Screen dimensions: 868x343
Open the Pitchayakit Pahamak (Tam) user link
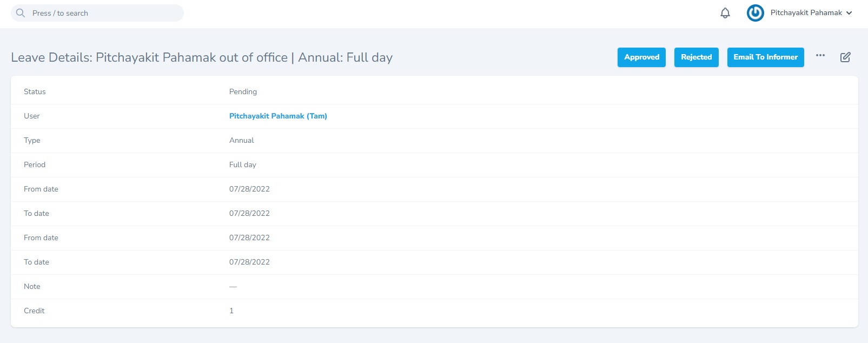click(278, 116)
